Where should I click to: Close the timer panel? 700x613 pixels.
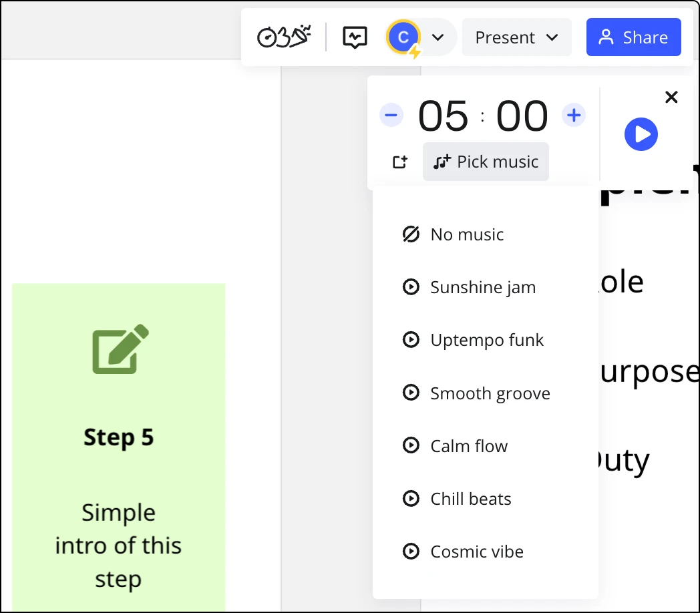671,97
